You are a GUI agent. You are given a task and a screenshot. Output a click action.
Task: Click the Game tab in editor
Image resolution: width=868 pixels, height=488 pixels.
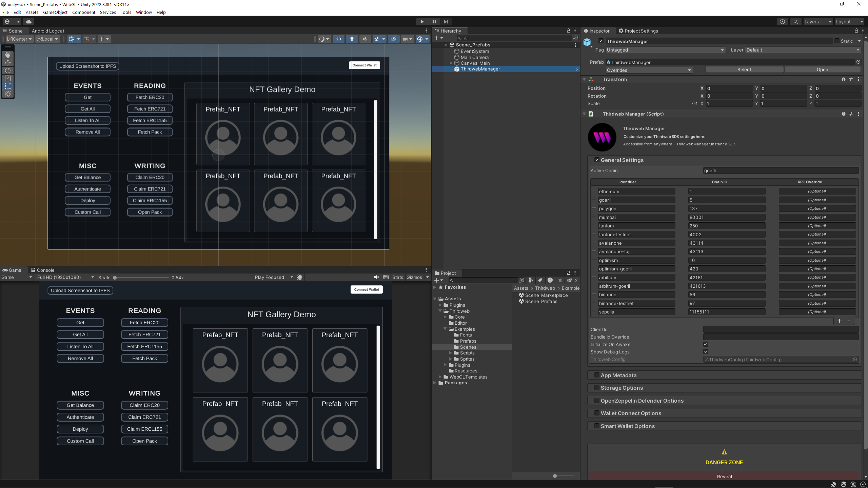click(x=13, y=270)
